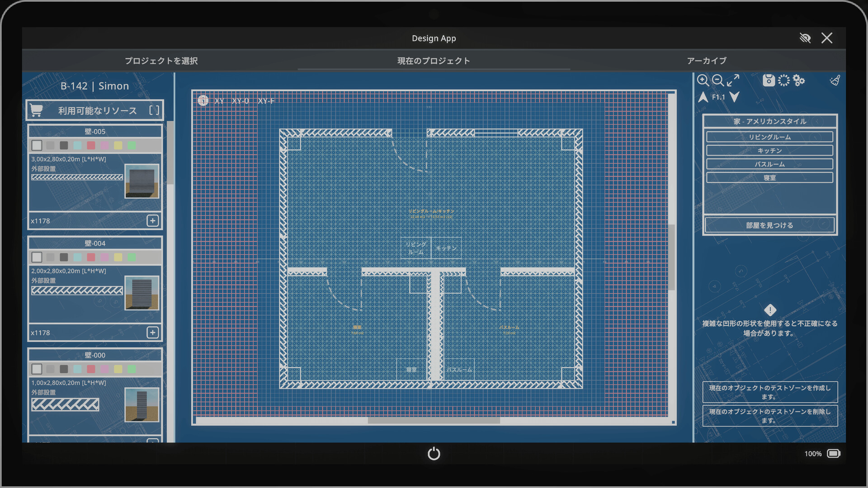Screen dimensions: 868x488
Task: Pick the green swatch for 壁-005
Action: click(x=132, y=145)
